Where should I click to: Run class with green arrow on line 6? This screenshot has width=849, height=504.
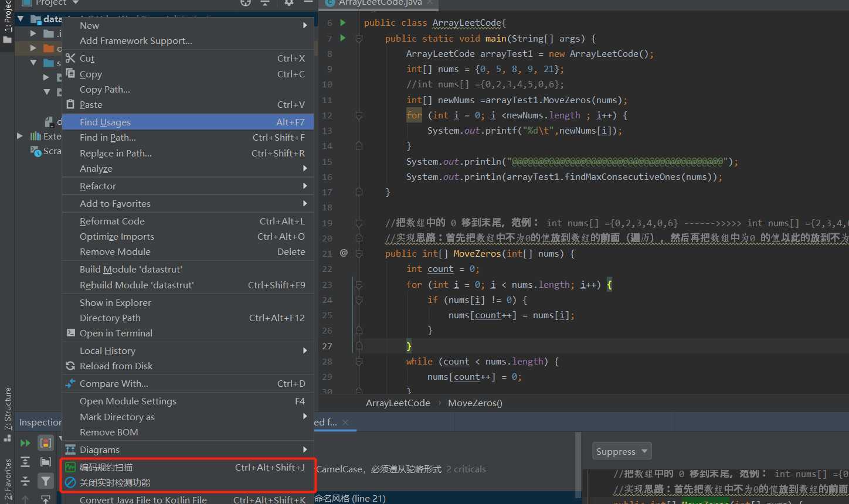click(x=343, y=22)
